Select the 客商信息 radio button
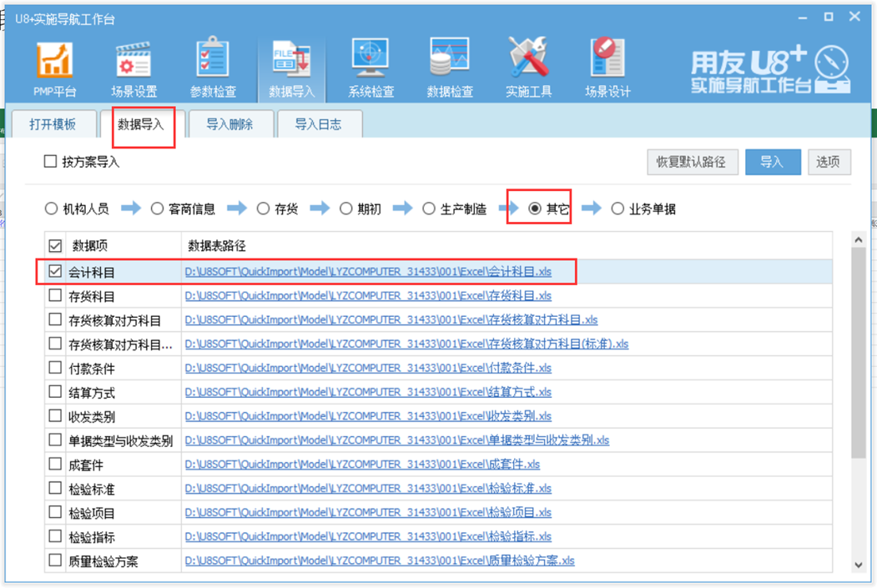The height and width of the screenshot is (588, 877). (x=157, y=209)
